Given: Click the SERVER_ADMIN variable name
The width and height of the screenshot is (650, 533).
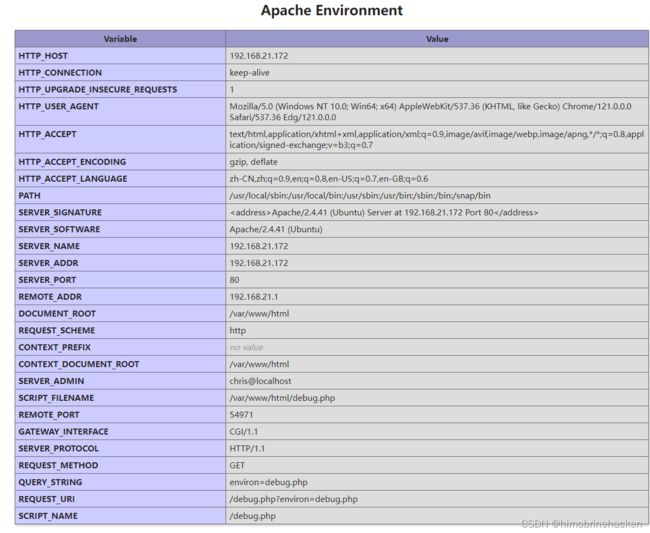Looking at the screenshot, I should coord(51,381).
